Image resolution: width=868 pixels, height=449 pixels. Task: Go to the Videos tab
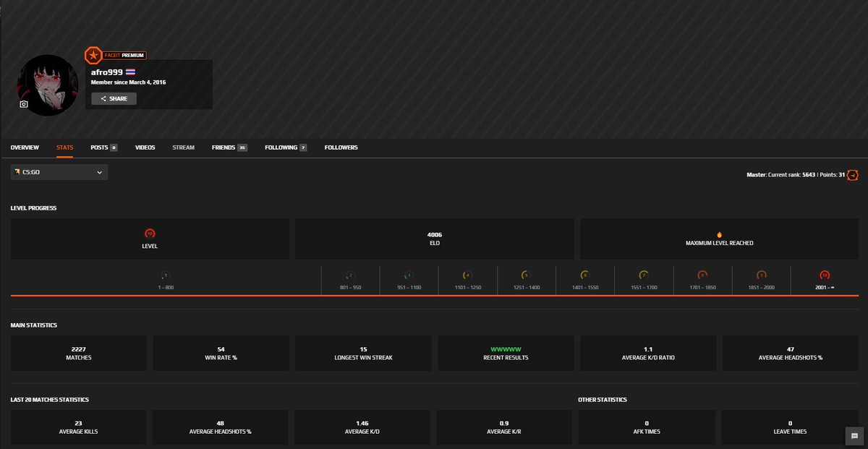145,147
